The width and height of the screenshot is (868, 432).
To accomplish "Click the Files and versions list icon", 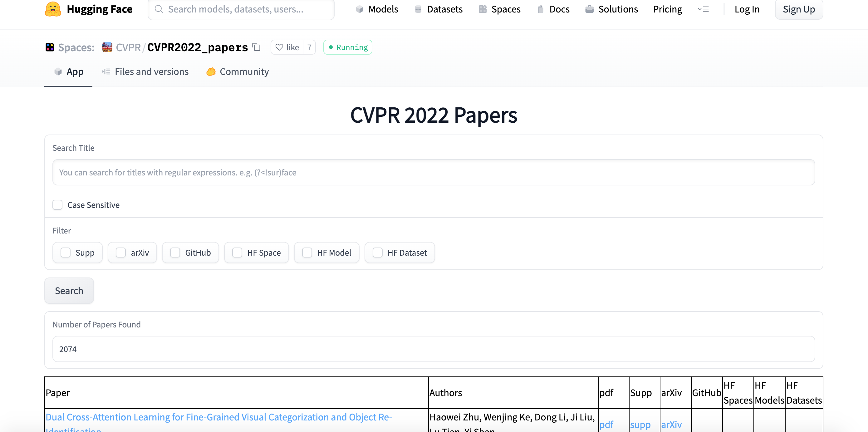I will click(106, 71).
